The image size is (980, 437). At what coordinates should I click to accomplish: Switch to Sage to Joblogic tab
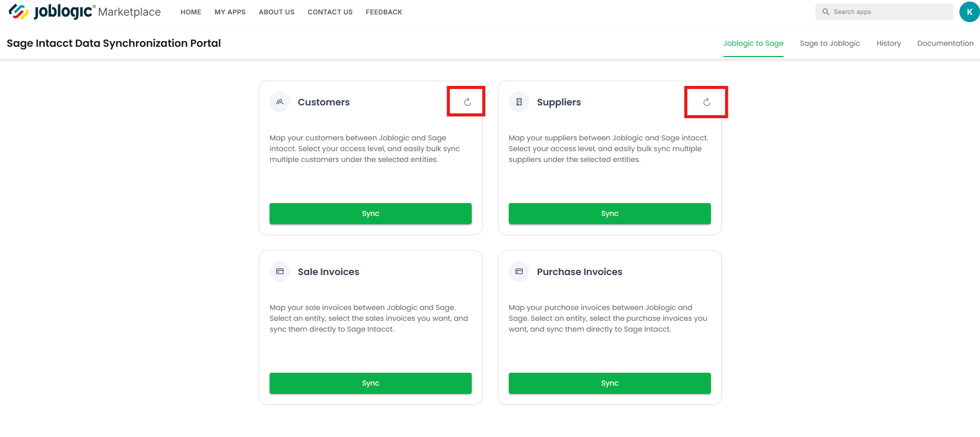(830, 43)
